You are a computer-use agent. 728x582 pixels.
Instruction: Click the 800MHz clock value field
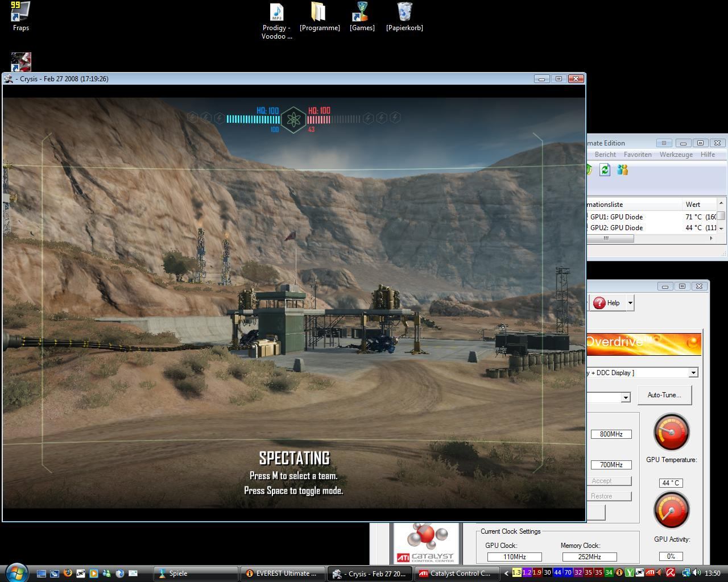[611, 434]
